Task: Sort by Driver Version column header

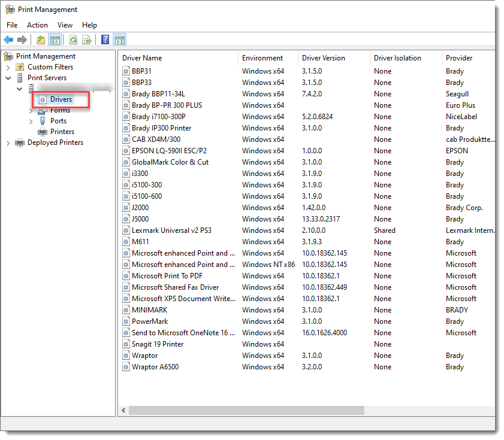Action: [x=334, y=58]
